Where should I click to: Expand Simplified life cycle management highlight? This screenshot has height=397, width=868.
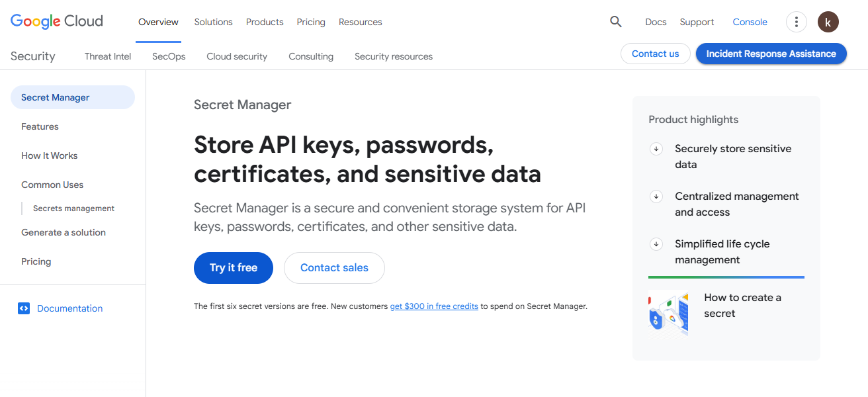656,244
